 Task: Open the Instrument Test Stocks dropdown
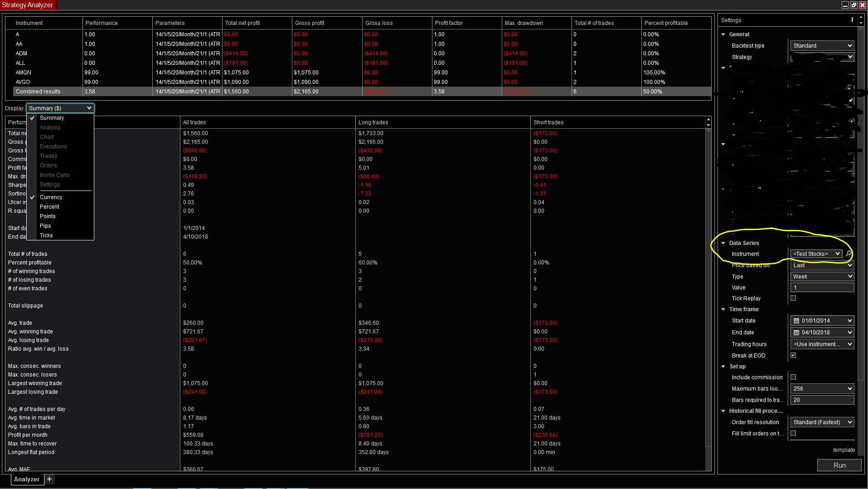point(816,254)
